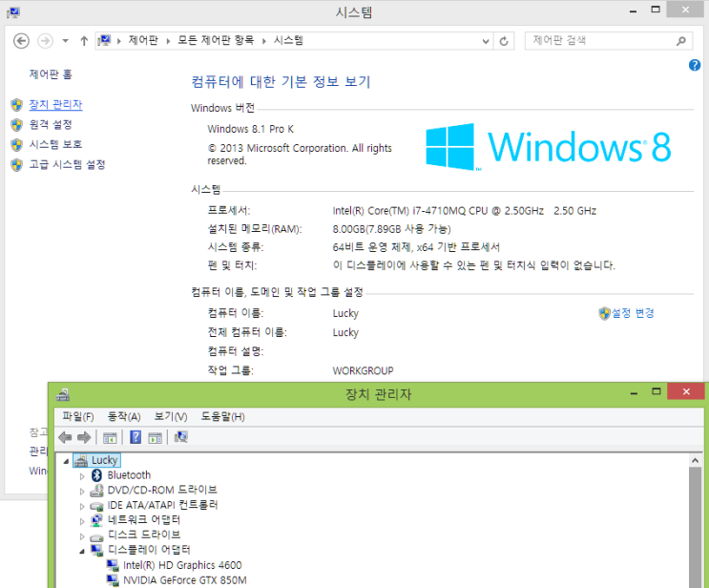Click the shield icon beside 고급 시스템 설정

tap(17, 164)
